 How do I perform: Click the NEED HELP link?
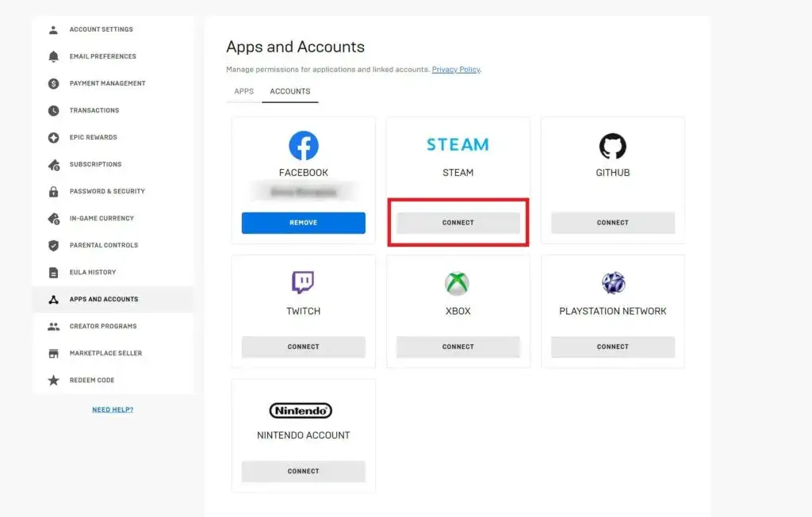tap(113, 409)
